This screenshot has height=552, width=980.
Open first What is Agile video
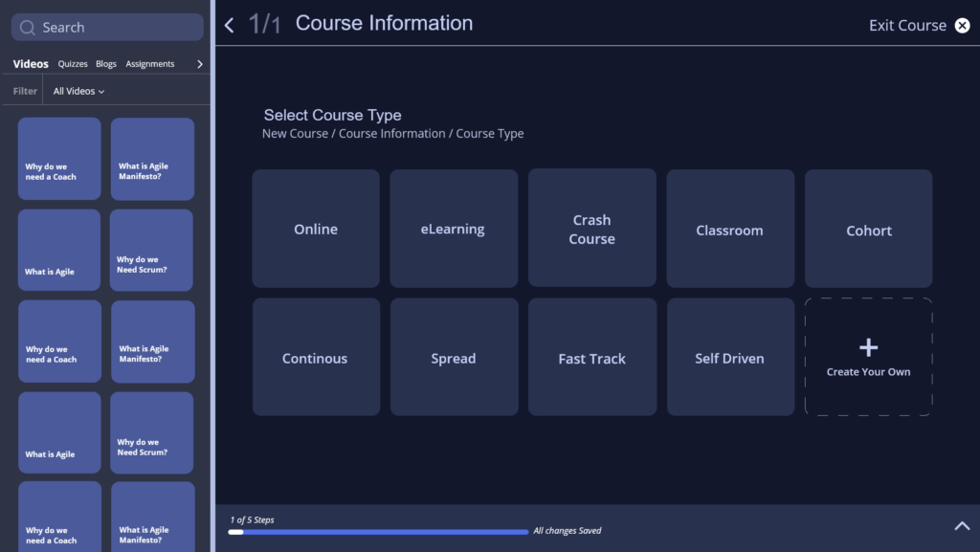pos(59,250)
